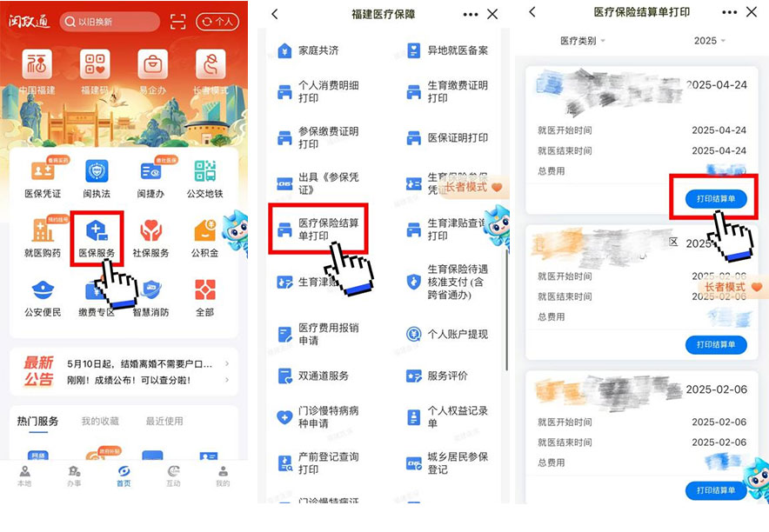Expand the 医疗类别 filter dropdown

tap(582, 41)
